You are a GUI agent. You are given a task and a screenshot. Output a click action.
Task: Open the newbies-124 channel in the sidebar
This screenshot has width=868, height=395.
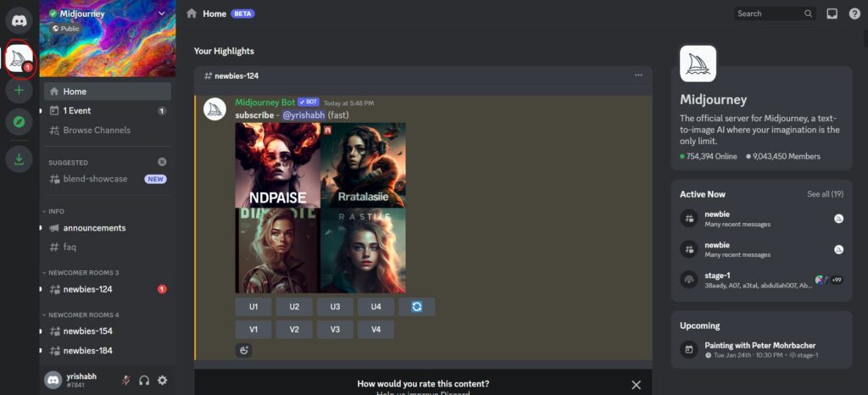tap(108, 289)
